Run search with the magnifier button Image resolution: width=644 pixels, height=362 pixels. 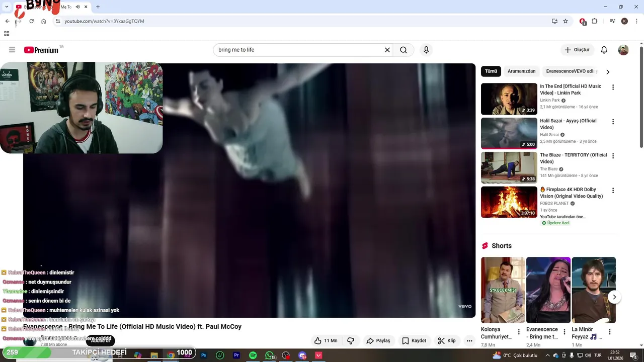point(404,50)
